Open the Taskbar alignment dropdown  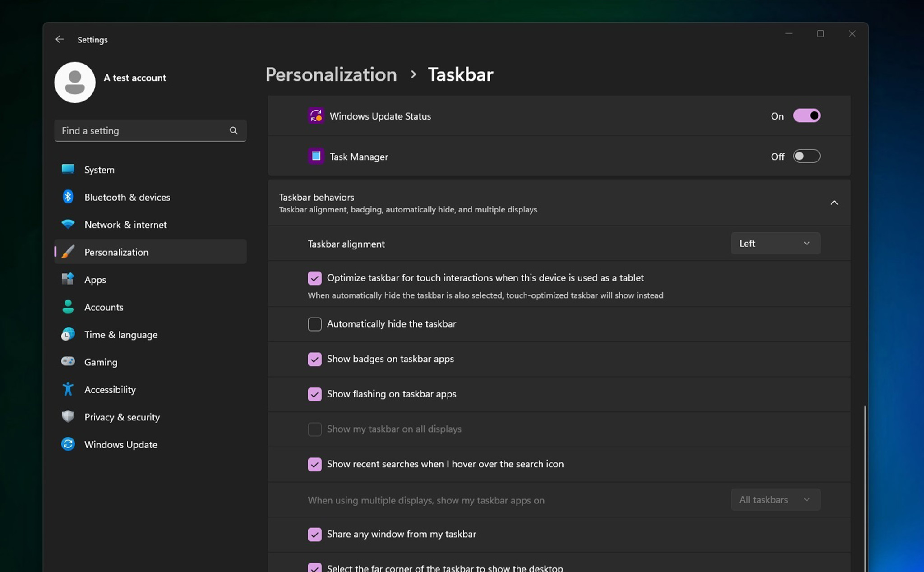[x=775, y=244]
